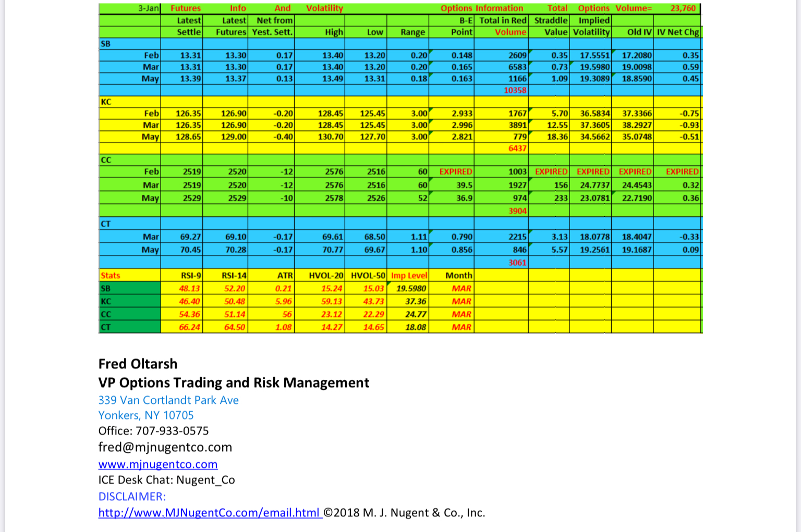Click the Yonkers, NY 10705 address line
Image resolution: width=801 pixels, height=532 pixels.
coord(146,415)
